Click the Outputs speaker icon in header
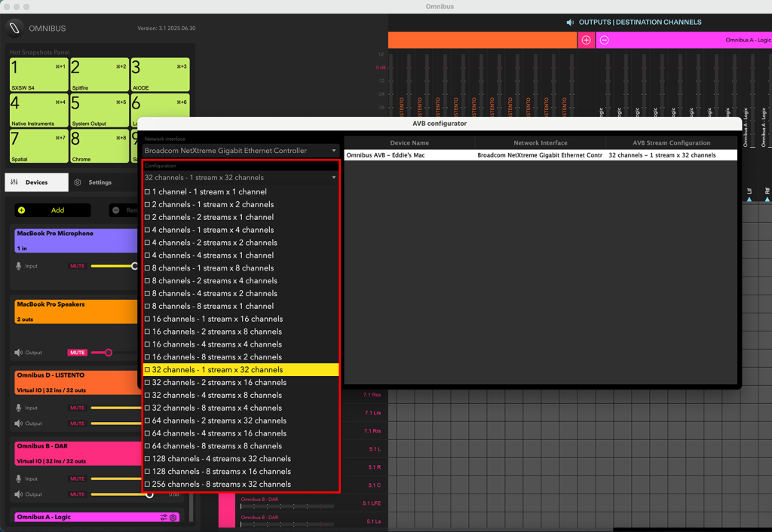The width and height of the screenshot is (772, 532). pyautogui.click(x=570, y=22)
